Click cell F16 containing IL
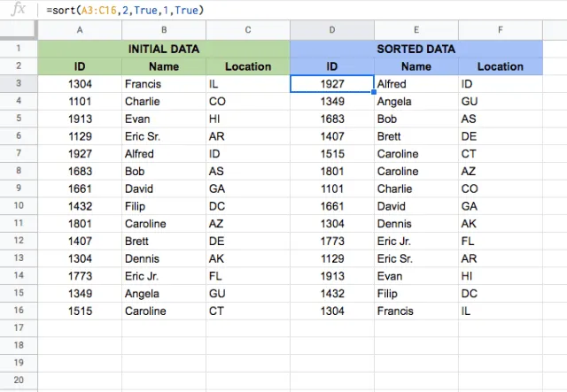 501,311
